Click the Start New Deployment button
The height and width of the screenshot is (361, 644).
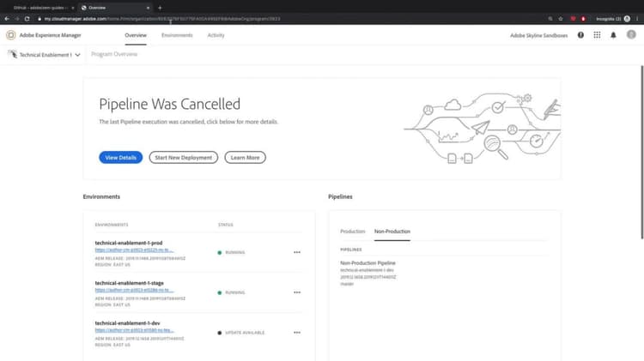click(x=184, y=158)
